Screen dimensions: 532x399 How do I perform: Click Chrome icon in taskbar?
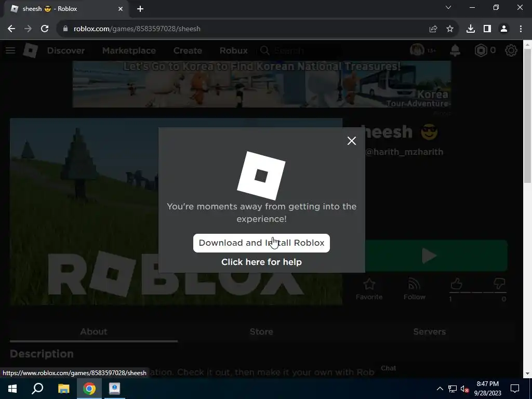[x=89, y=389]
